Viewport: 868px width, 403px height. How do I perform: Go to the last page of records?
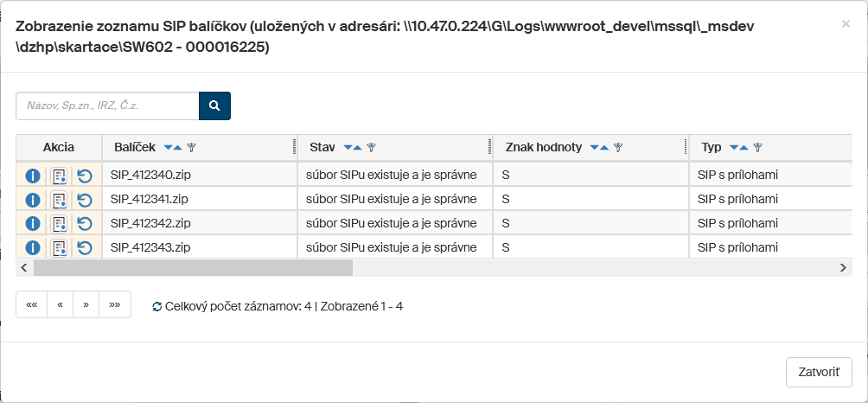[115, 304]
